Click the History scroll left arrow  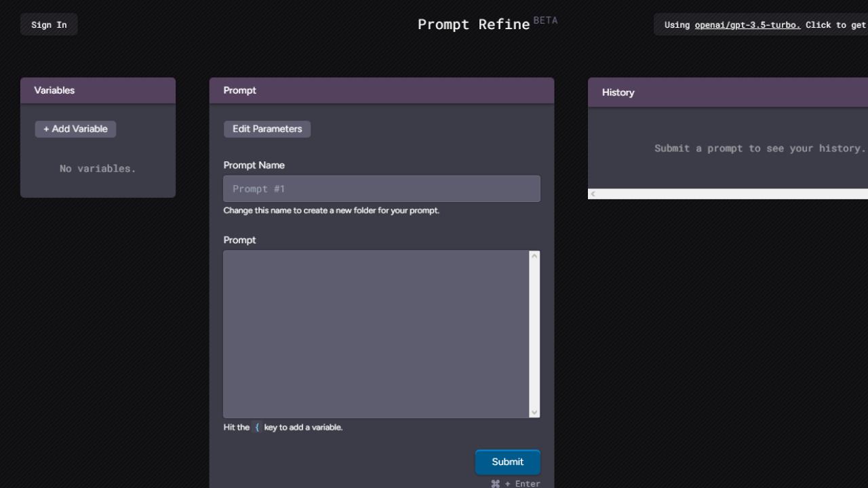point(593,194)
